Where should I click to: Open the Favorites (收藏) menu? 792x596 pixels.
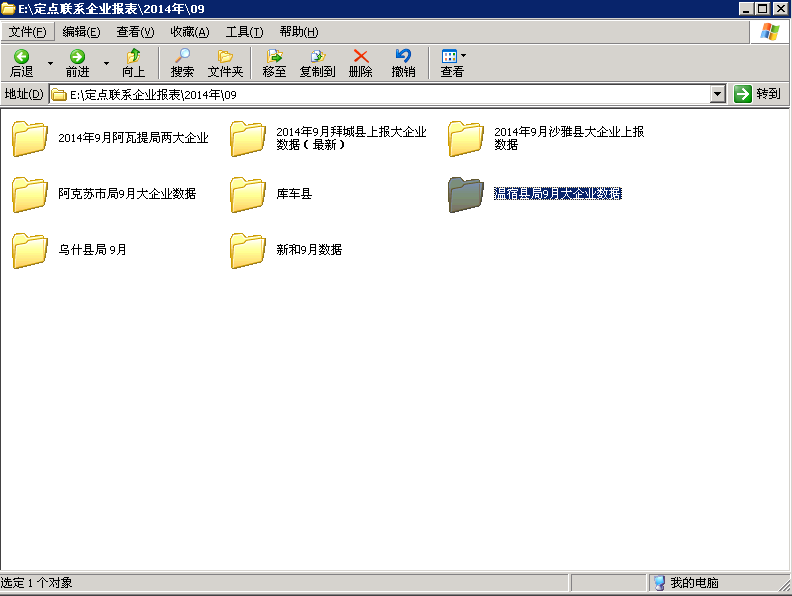(190, 32)
